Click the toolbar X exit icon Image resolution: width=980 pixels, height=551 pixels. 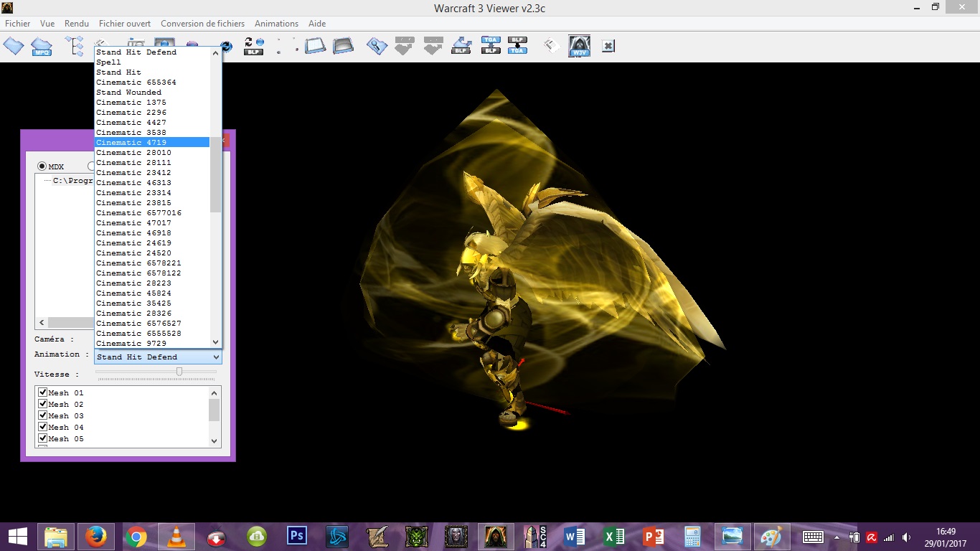click(608, 46)
